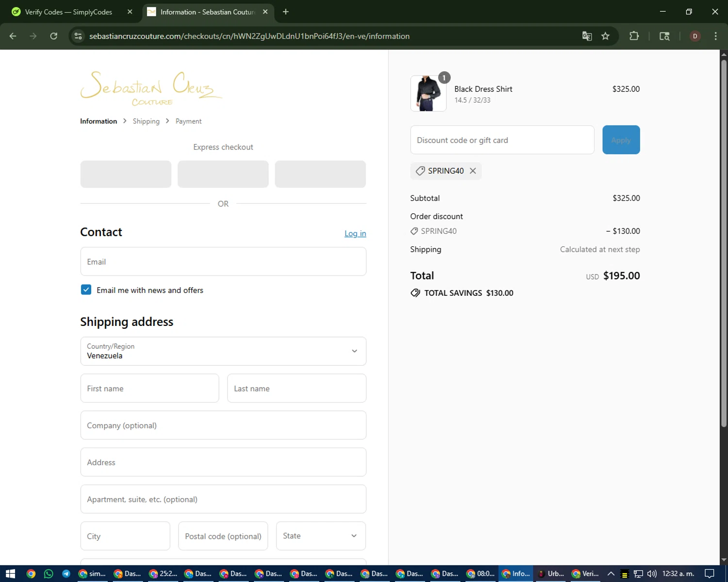Focus the Last name field
Image resolution: width=728 pixels, height=582 pixels.
click(297, 388)
